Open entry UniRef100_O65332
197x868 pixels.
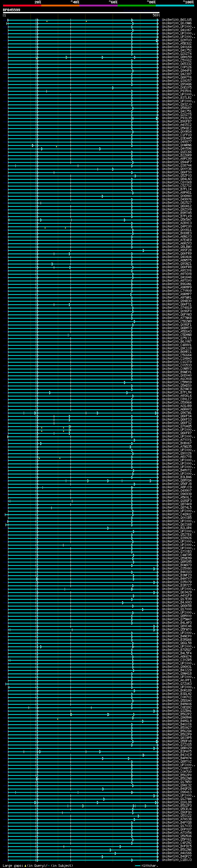coord(177,64)
